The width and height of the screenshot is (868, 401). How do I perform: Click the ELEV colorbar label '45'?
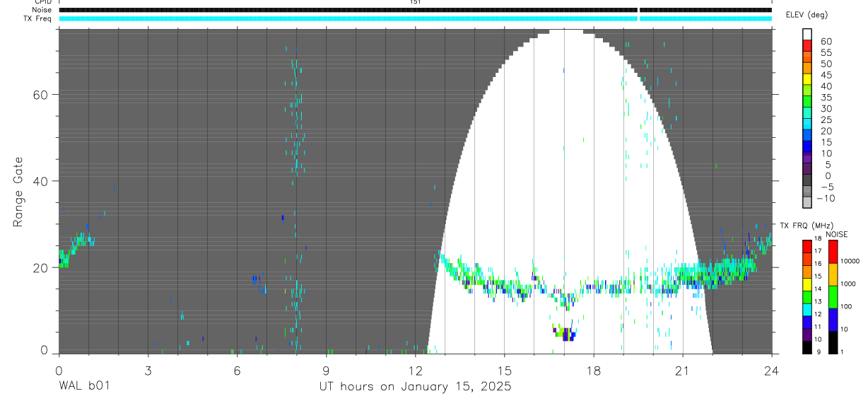point(826,75)
